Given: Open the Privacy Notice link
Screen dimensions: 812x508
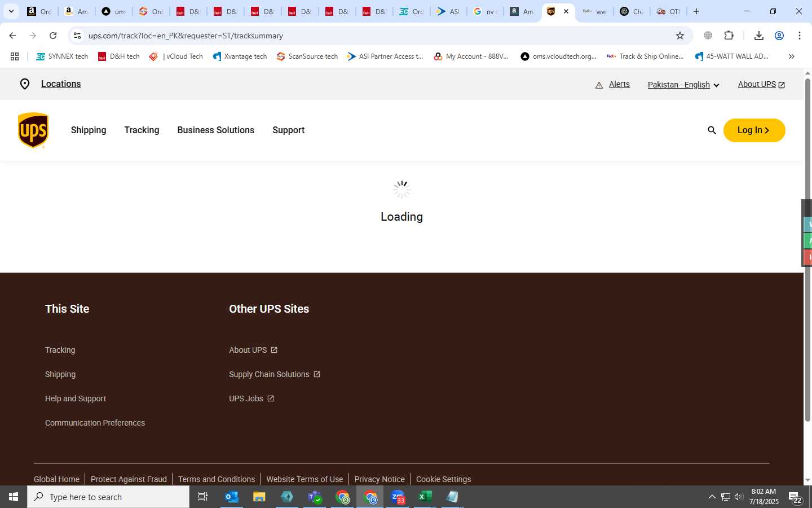Looking at the screenshot, I should point(379,479).
